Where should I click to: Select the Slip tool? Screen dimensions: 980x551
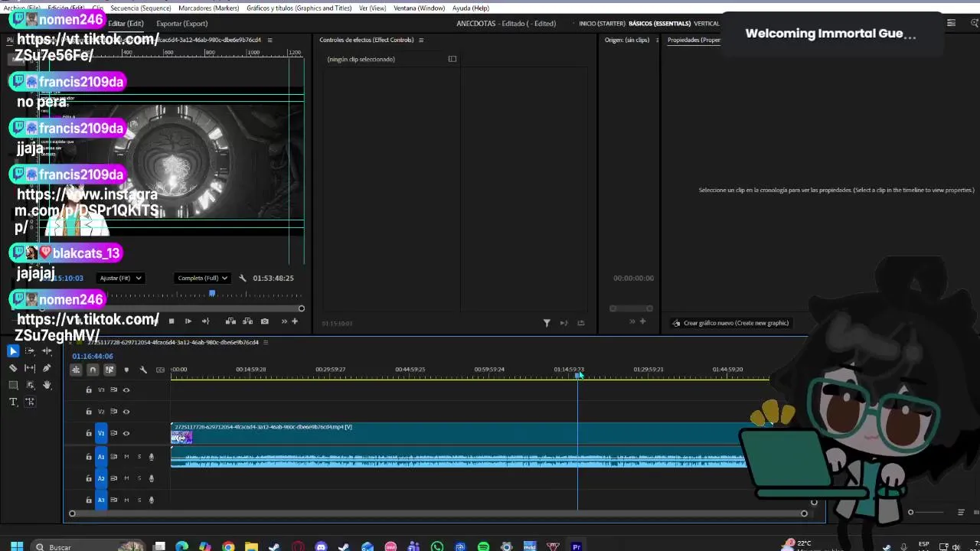(30, 368)
